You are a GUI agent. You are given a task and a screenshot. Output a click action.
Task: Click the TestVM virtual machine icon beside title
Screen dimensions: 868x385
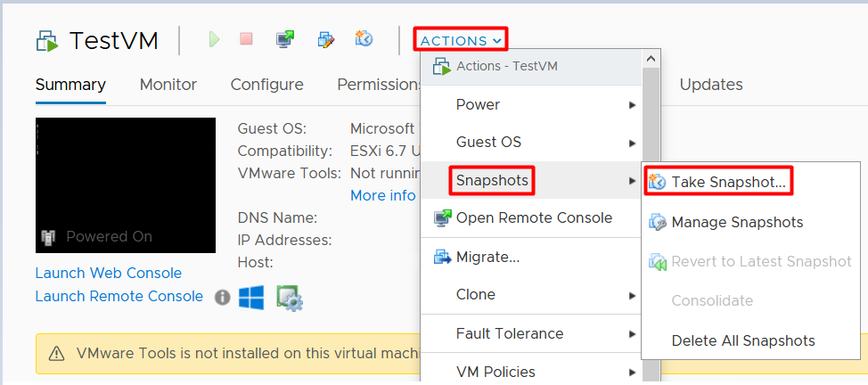pyautogui.click(x=47, y=41)
